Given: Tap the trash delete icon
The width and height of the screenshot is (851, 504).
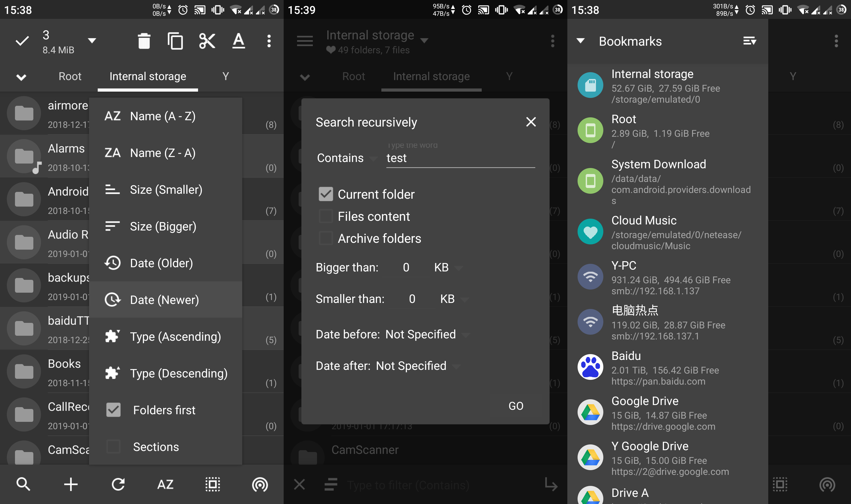Looking at the screenshot, I should 144,41.
